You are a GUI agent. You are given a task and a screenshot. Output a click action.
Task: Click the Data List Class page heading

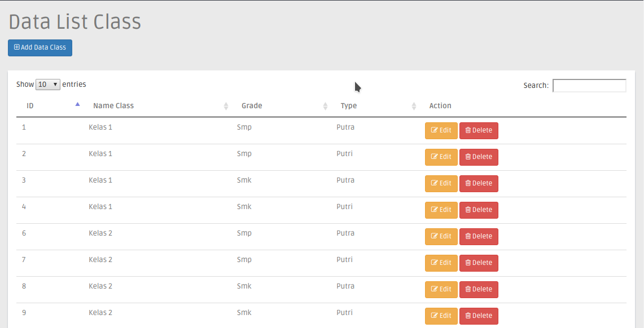pos(75,22)
